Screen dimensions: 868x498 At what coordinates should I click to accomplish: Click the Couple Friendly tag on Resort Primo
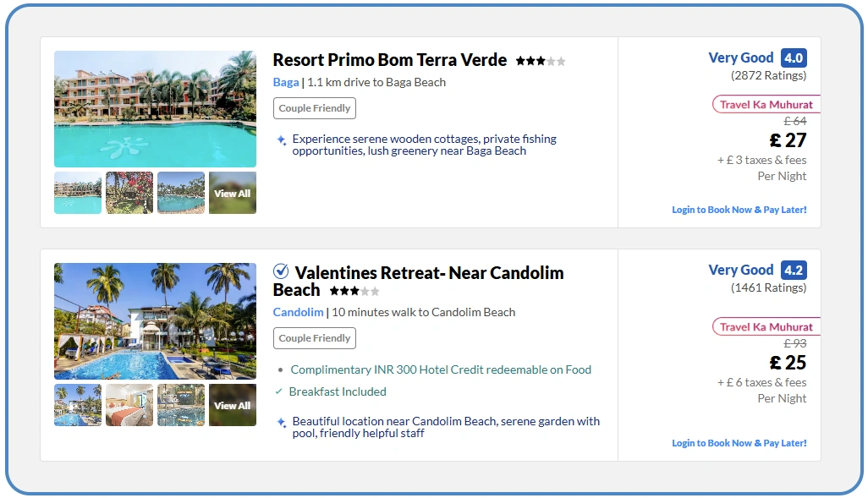click(314, 108)
